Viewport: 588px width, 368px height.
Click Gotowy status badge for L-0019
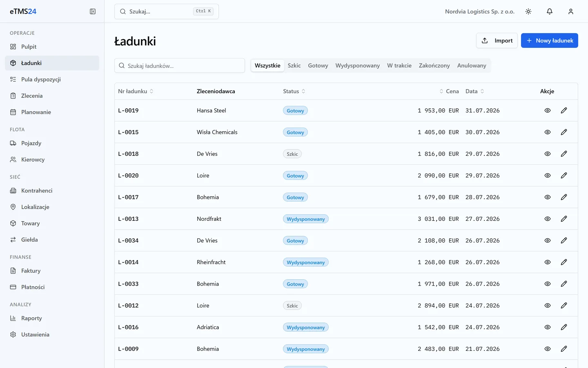(295, 110)
